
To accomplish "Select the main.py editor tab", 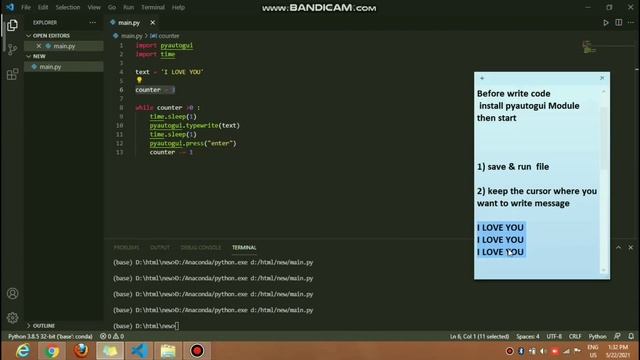I will click(x=129, y=23).
